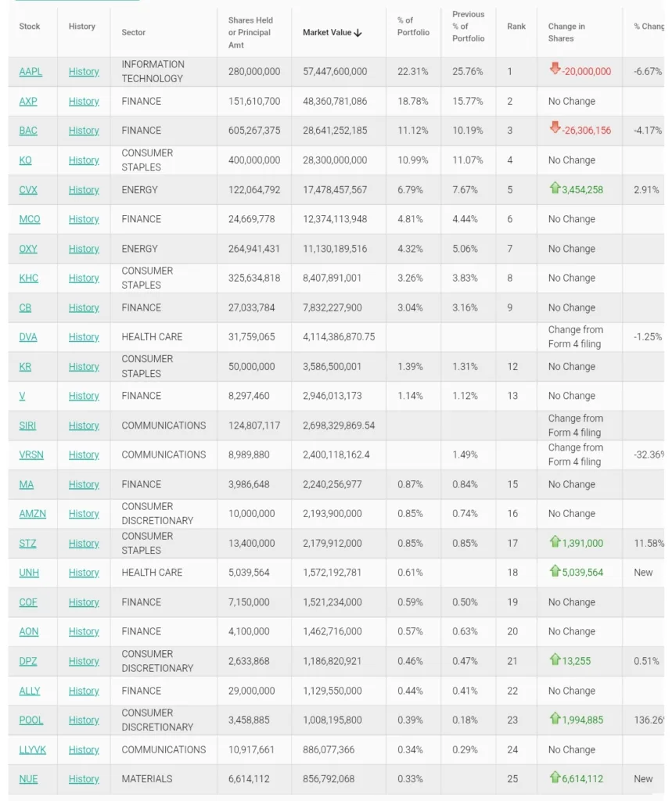This screenshot has width=672, height=801.
Task: Click the green up arrow for STZ
Action: pos(555,542)
